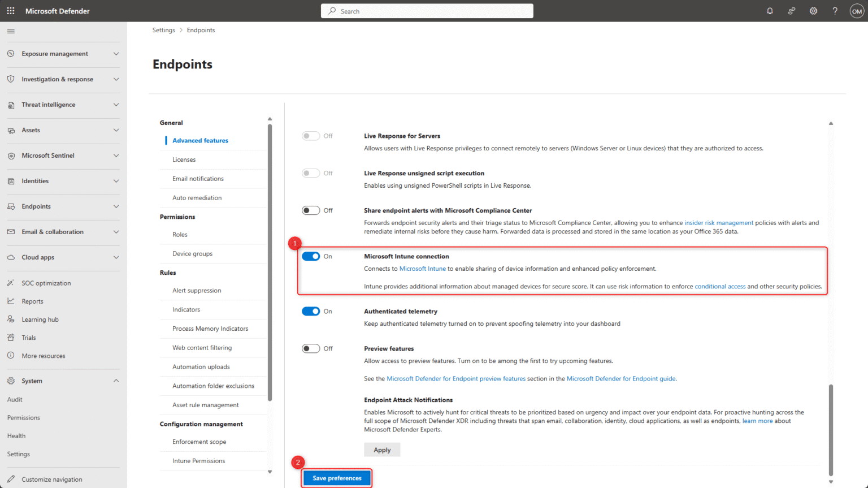Click Settings breadcrumb link
Screen dimensions: 868x488
164,30
